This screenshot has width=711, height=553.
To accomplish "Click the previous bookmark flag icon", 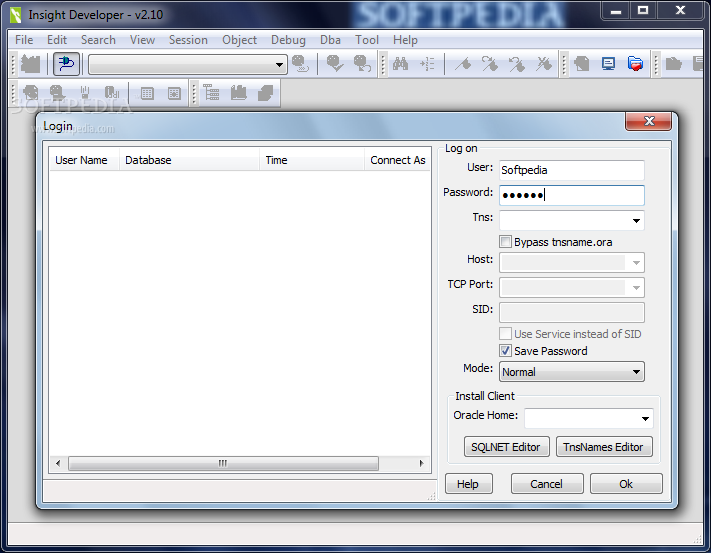I will coord(516,64).
